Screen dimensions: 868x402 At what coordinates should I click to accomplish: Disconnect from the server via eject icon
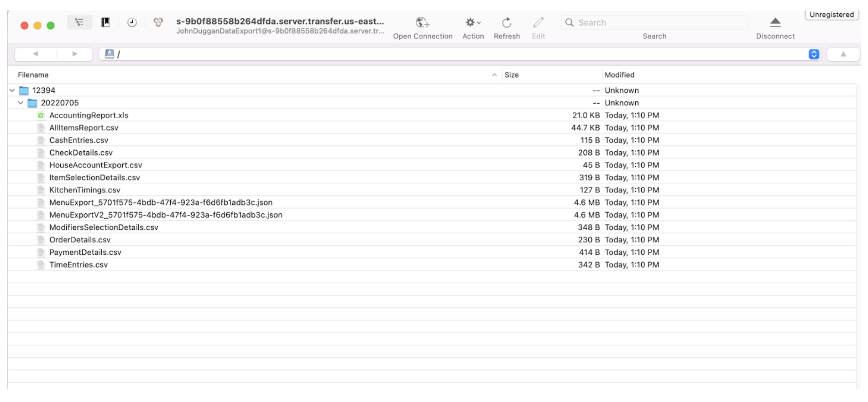click(x=775, y=22)
